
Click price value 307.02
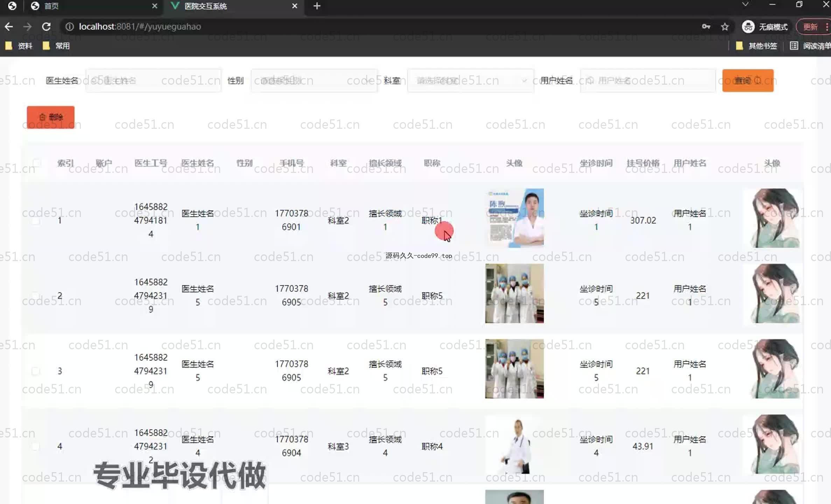[643, 220]
